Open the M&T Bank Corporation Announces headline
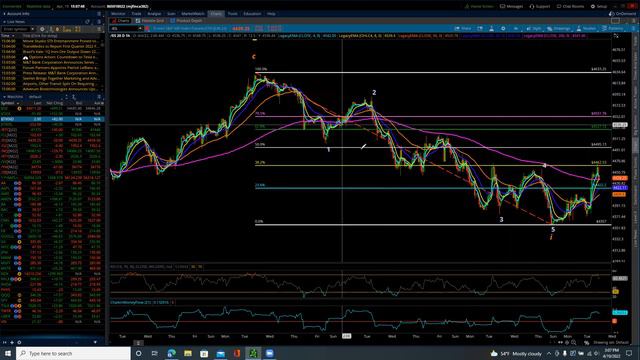Image resolution: width=640 pixels, height=360 pixels. point(60,62)
